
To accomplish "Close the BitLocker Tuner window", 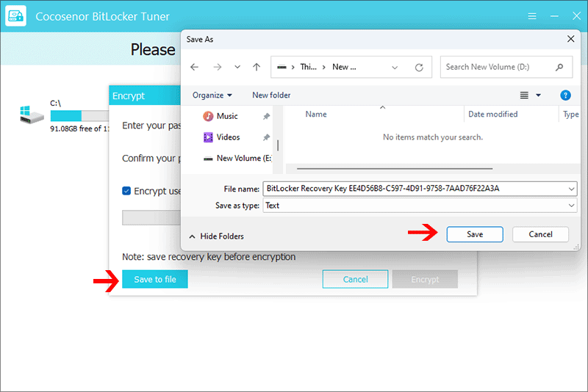I will [576, 15].
